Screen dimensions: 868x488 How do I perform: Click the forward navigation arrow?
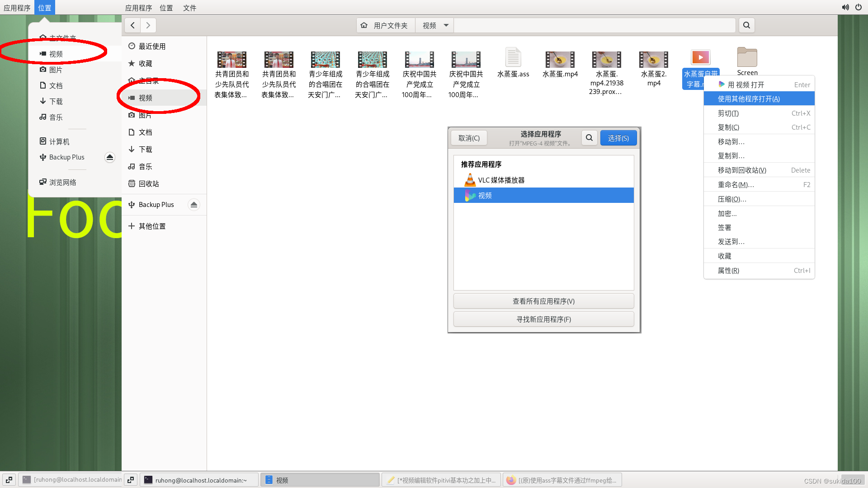tap(148, 25)
